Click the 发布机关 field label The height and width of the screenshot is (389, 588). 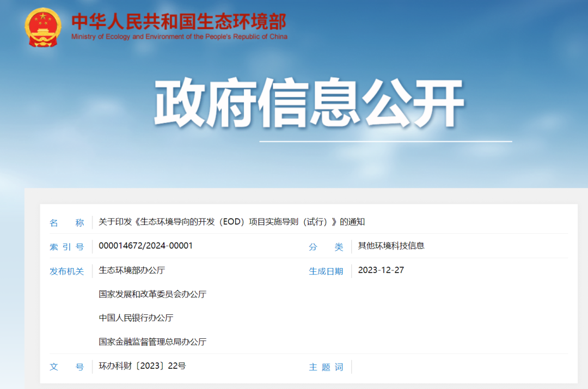(x=67, y=271)
